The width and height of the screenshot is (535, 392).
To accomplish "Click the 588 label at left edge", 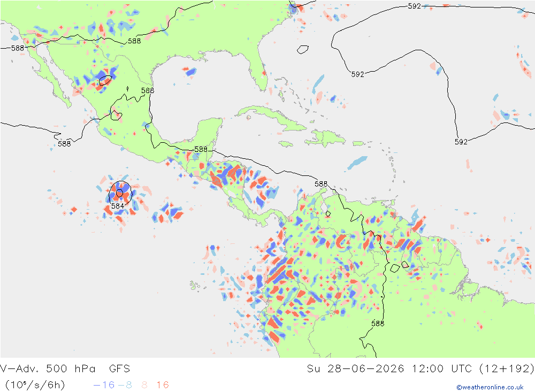I will point(18,48).
